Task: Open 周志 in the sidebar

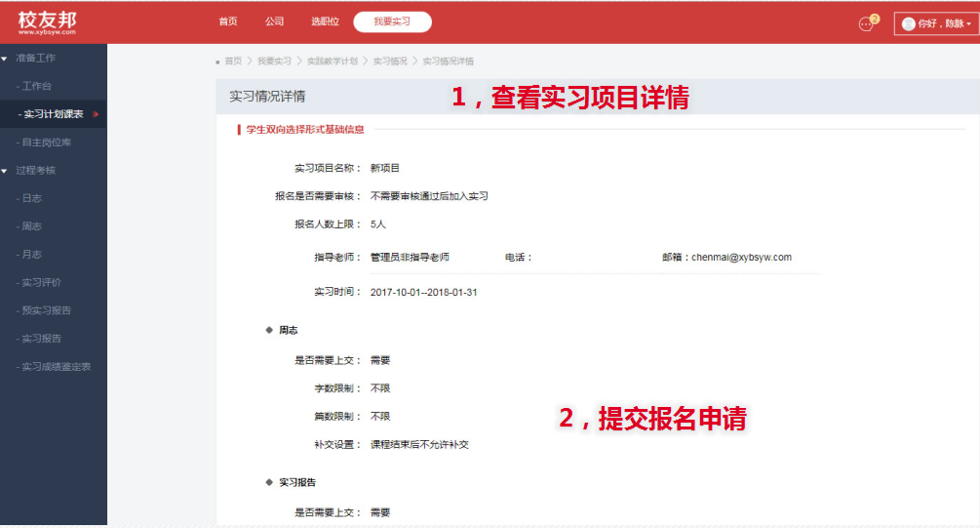Action: pyautogui.click(x=31, y=226)
